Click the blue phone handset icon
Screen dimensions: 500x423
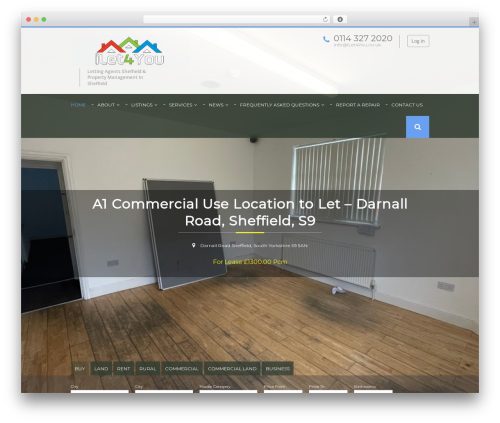(326, 39)
